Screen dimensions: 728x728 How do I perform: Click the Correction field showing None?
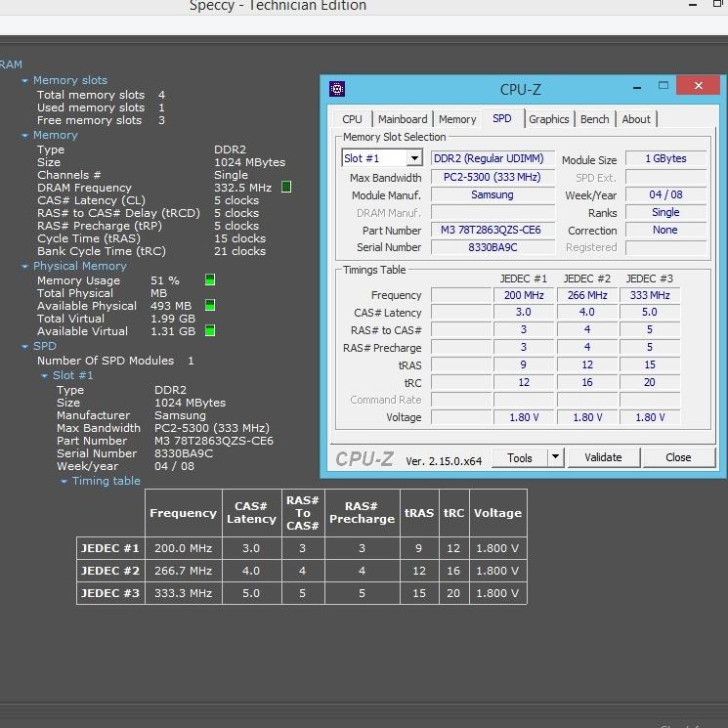click(x=665, y=230)
